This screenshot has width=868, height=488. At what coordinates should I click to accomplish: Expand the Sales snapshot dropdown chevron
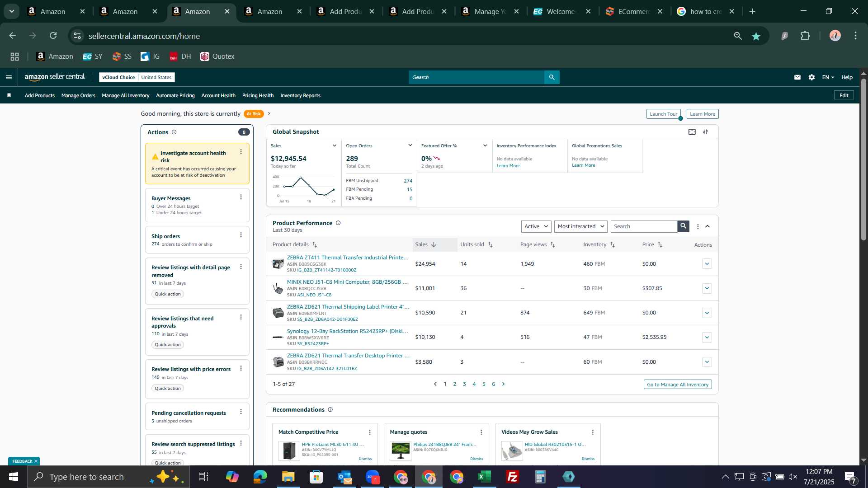pos(335,145)
